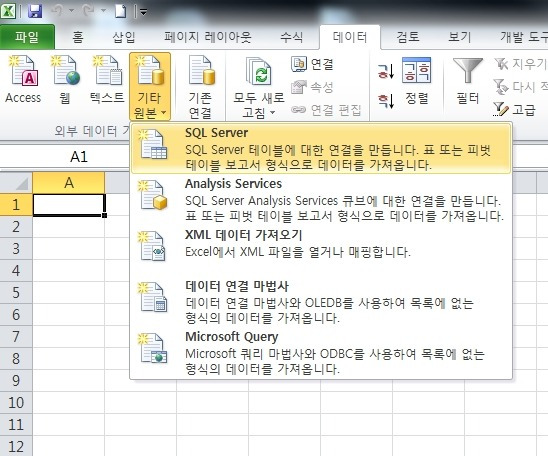Image resolution: width=548 pixels, height=456 pixels.
Task: Select cell A1 in the worksheet
Action: pos(69,204)
